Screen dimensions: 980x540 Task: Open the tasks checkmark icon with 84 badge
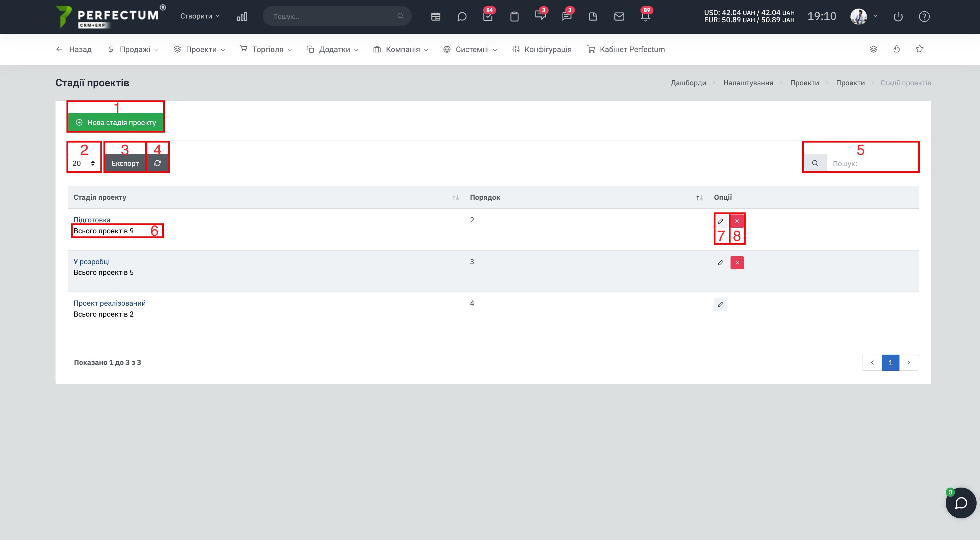(x=488, y=16)
